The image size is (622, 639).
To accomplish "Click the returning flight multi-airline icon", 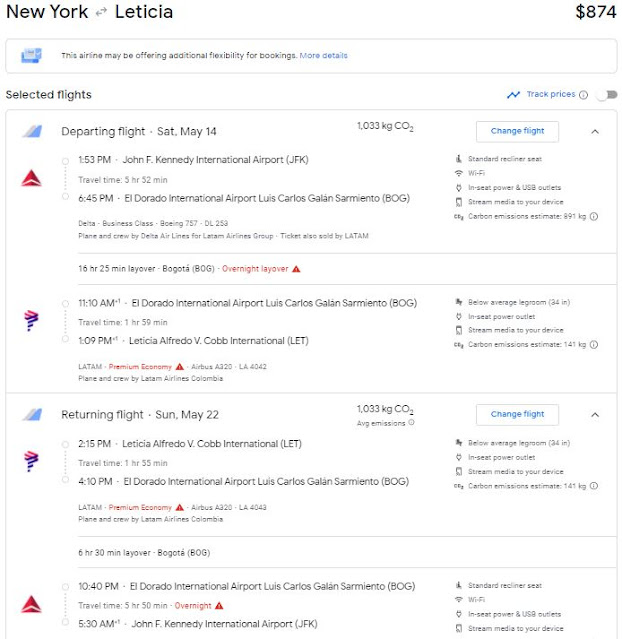I will (x=32, y=414).
